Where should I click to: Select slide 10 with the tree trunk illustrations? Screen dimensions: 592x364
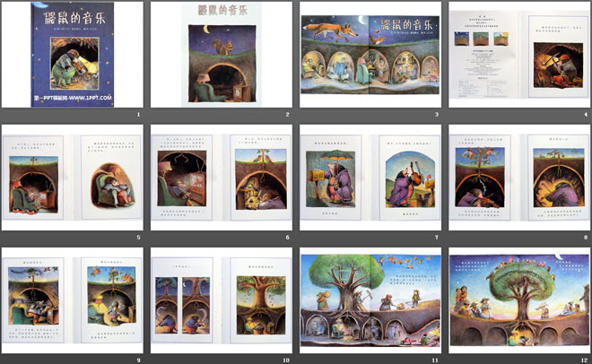coord(220,302)
